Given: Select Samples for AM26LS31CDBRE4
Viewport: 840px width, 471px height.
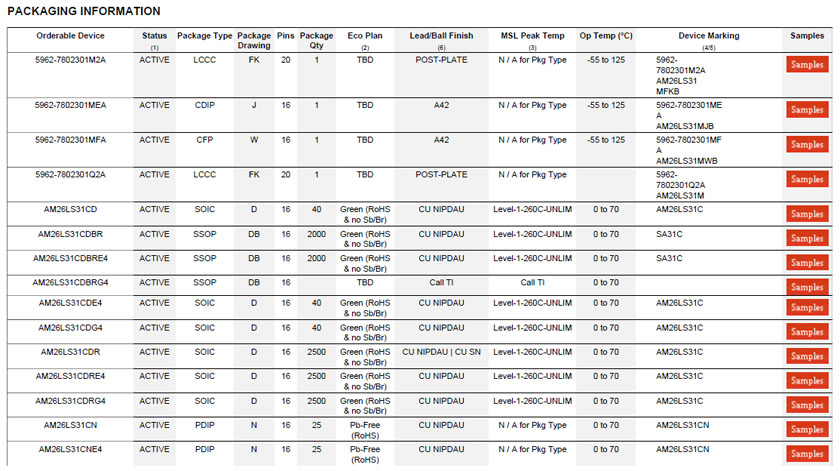Looking at the screenshot, I should point(807,262).
